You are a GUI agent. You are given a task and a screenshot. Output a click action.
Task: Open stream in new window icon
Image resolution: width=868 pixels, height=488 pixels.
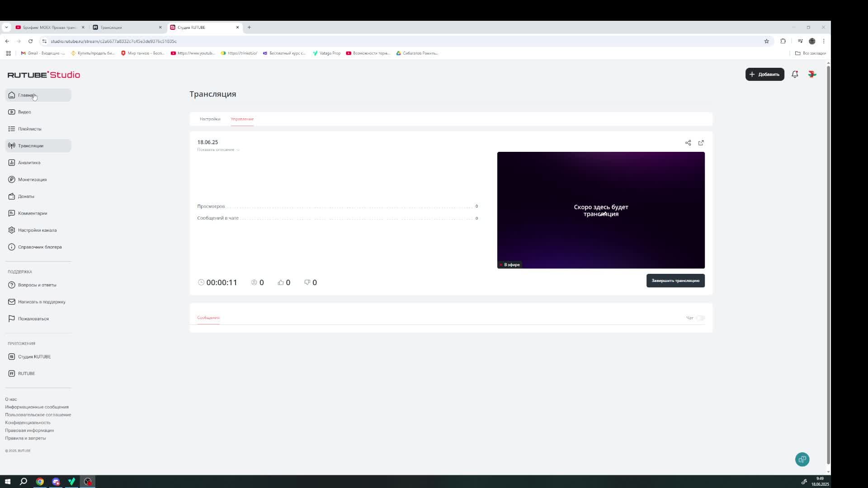pyautogui.click(x=701, y=143)
